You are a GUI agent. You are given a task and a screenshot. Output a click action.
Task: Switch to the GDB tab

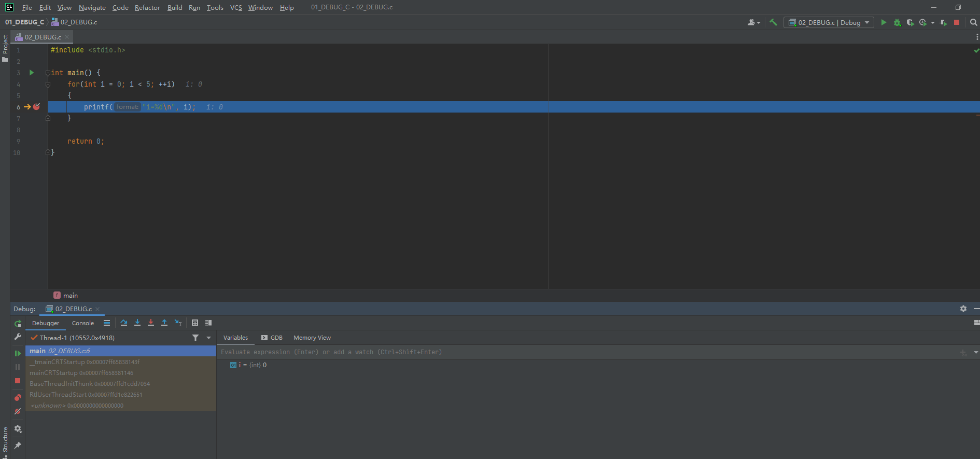[x=272, y=338]
